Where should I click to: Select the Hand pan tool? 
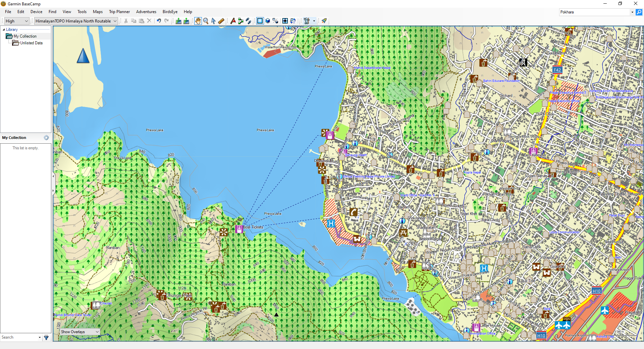198,21
